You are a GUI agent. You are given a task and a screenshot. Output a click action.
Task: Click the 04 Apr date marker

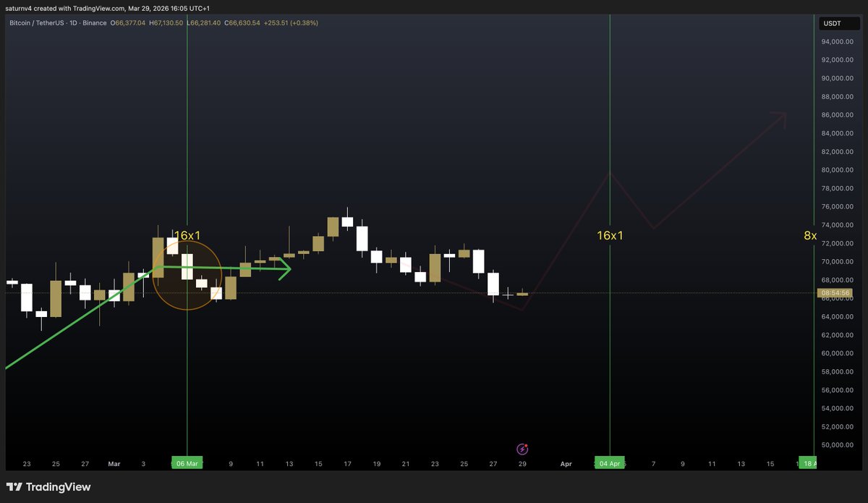coord(610,463)
